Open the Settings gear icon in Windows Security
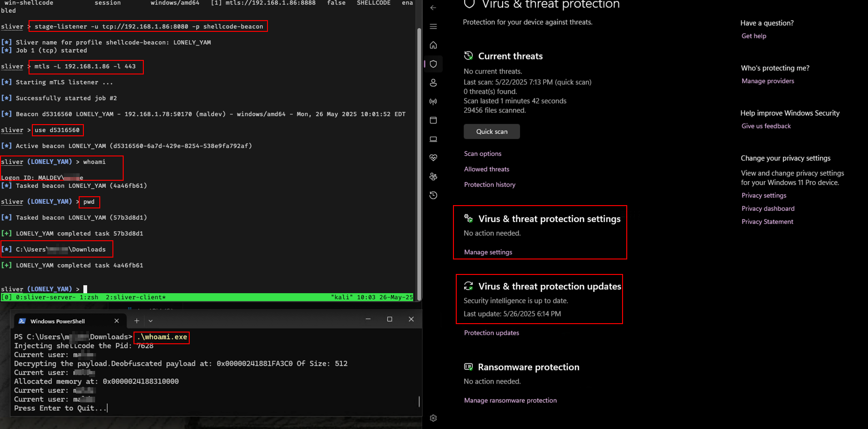The width and height of the screenshot is (868, 429). 433,418
